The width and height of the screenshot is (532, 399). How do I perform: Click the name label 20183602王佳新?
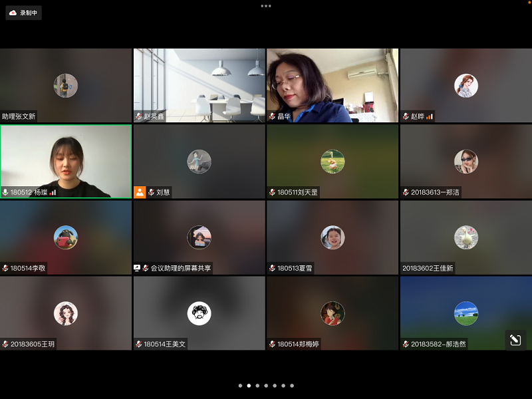[x=428, y=269]
